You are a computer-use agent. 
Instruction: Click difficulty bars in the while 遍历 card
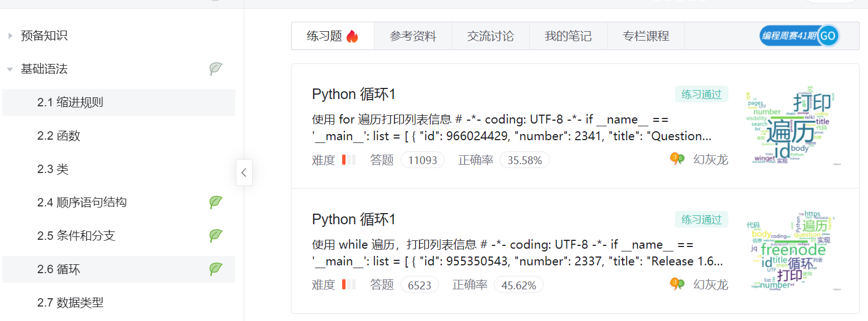click(x=349, y=284)
